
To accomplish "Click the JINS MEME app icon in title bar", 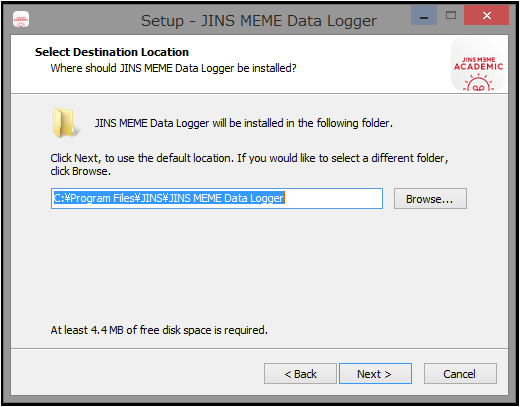I will tap(21, 19).
